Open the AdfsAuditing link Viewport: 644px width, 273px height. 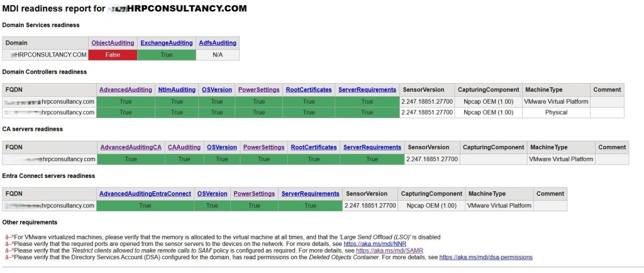218,43
